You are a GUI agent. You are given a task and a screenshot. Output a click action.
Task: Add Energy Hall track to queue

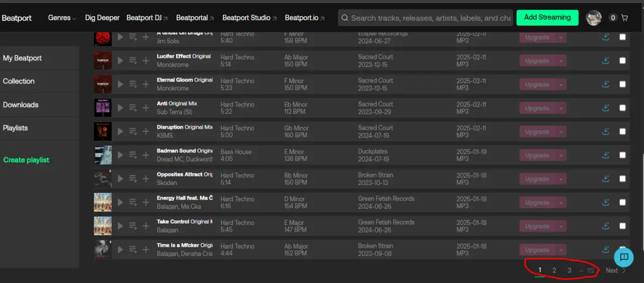tap(133, 202)
